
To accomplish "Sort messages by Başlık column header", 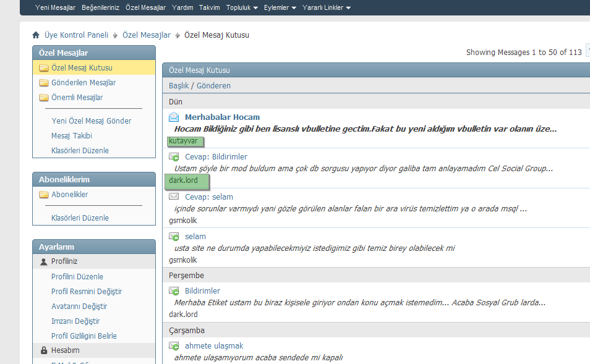I will pyautogui.click(x=179, y=86).
